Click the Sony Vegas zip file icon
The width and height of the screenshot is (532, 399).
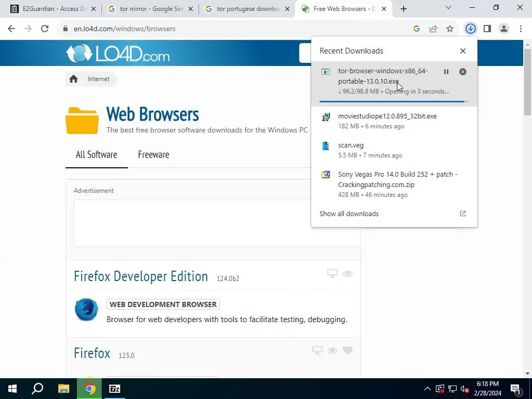pyautogui.click(x=326, y=175)
